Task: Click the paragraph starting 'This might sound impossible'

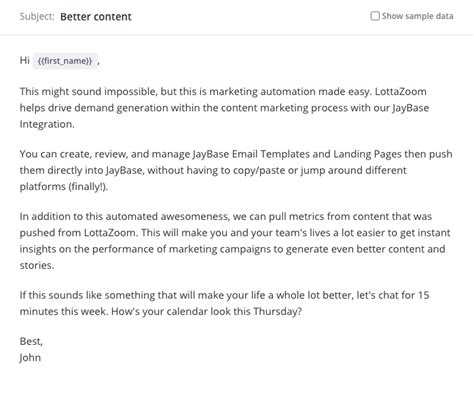Action: click(x=224, y=108)
